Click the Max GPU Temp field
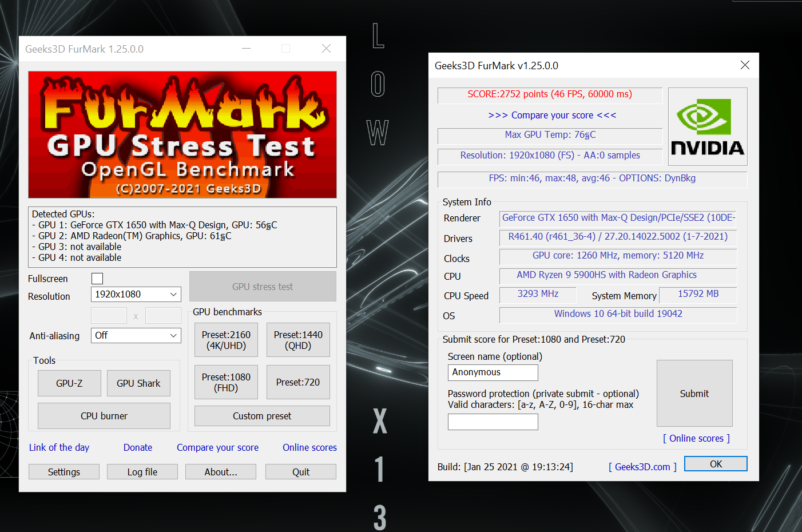Viewport: 802px width, 532px height. (x=550, y=136)
